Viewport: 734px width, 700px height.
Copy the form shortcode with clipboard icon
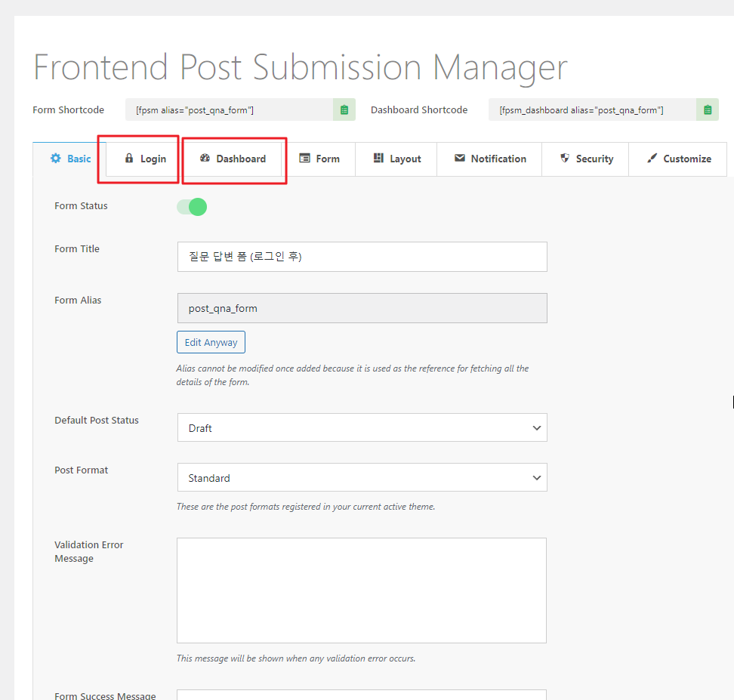click(x=344, y=110)
